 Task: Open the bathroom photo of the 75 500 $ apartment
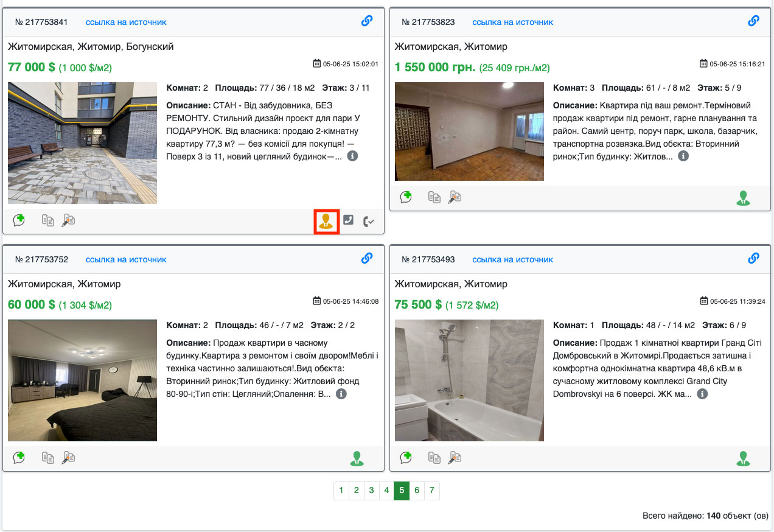(x=469, y=380)
